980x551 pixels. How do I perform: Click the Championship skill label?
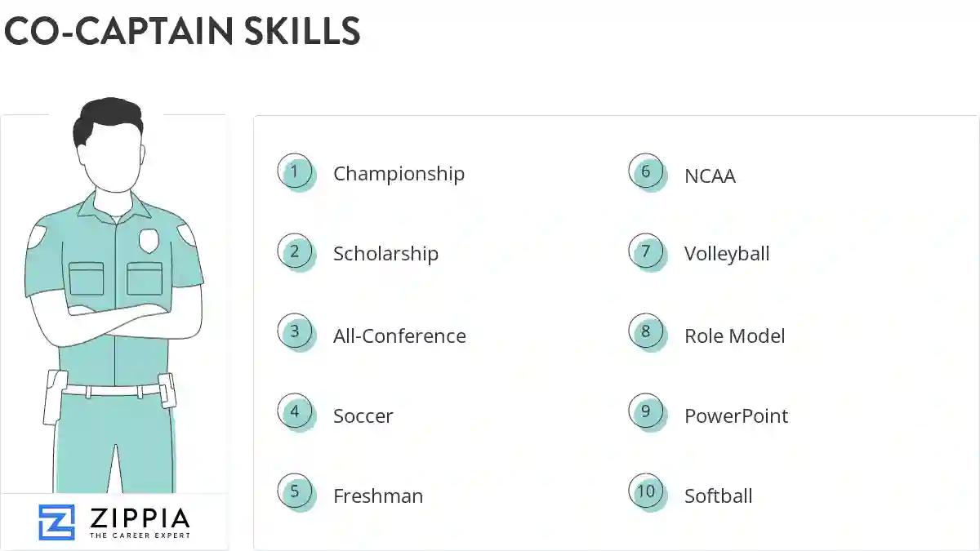(399, 174)
